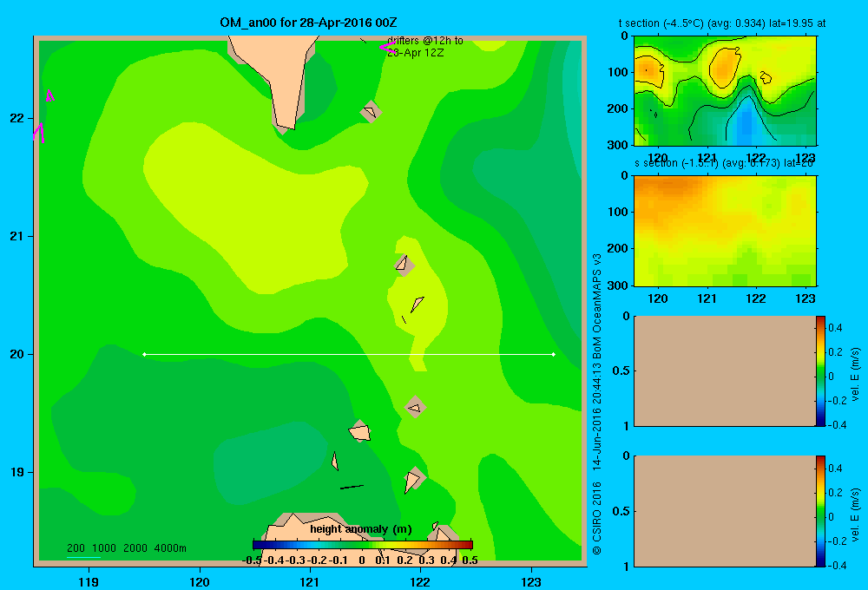This screenshot has width=868, height=590.
Task: Click the longitude label '120' under the map
Action: tap(200, 581)
